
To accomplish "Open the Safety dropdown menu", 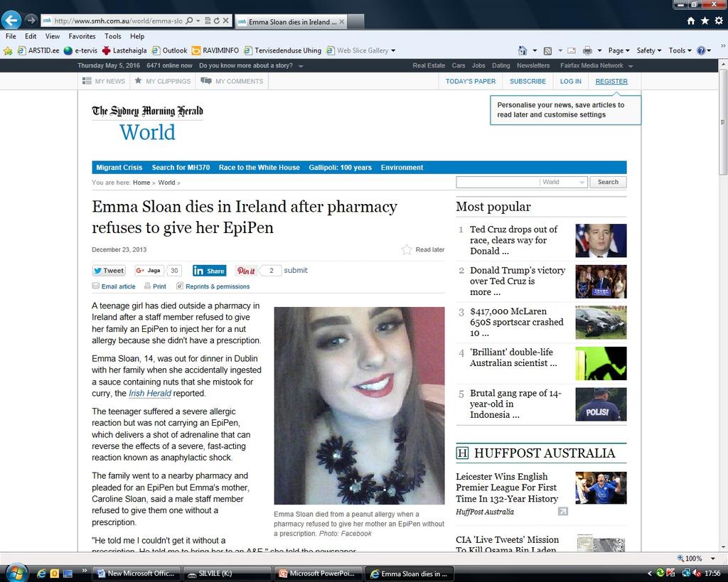I will [x=648, y=50].
